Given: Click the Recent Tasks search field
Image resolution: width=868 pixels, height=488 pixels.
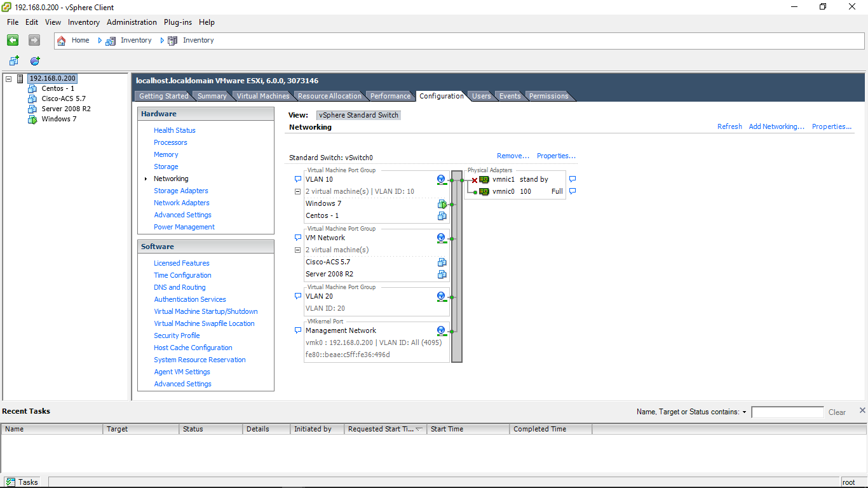Looking at the screenshot, I should coord(787,412).
